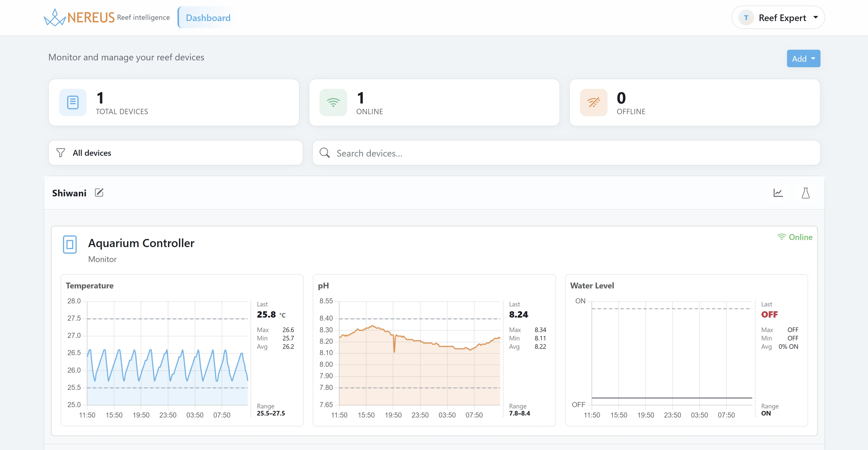Viewport: 868px width, 450px height.
Task: Open the Aquarium Controller title
Action: pyautogui.click(x=141, y=243)
